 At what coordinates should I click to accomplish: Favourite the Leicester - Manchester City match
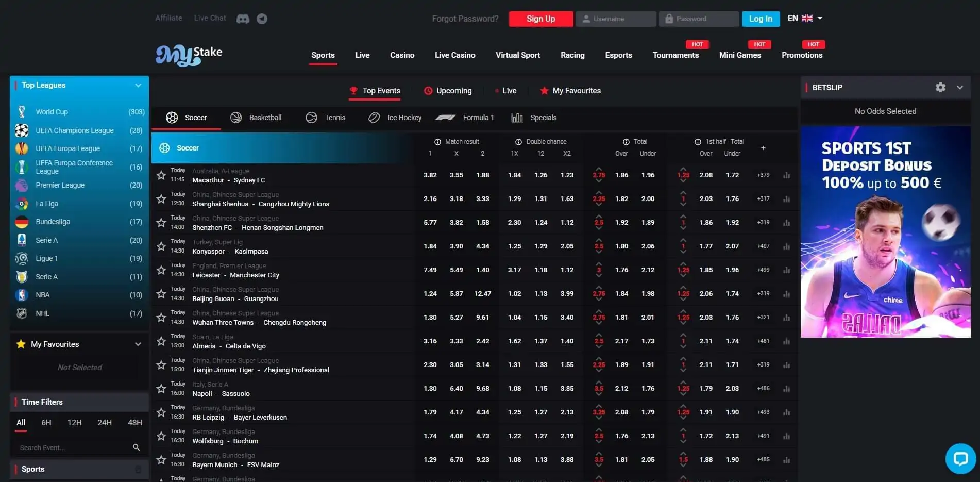161,270
